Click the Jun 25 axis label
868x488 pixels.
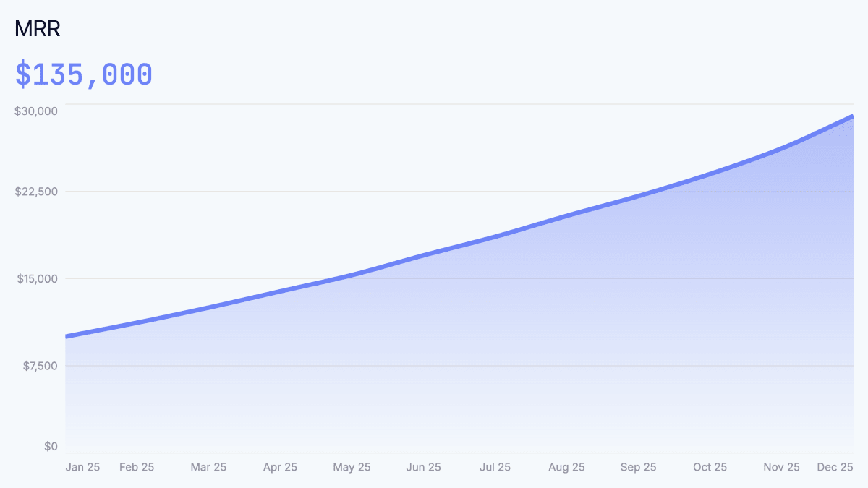423,467
